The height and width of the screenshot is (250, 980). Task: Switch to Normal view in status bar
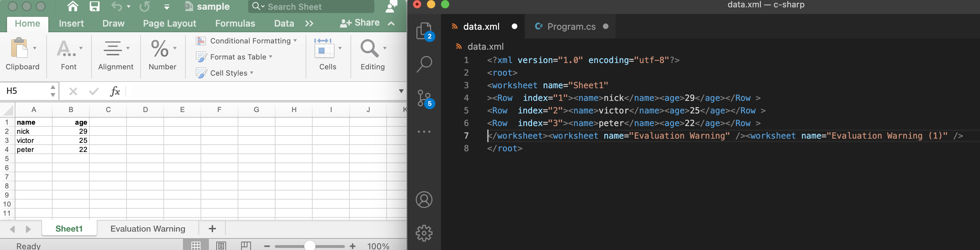coord(196,245)
